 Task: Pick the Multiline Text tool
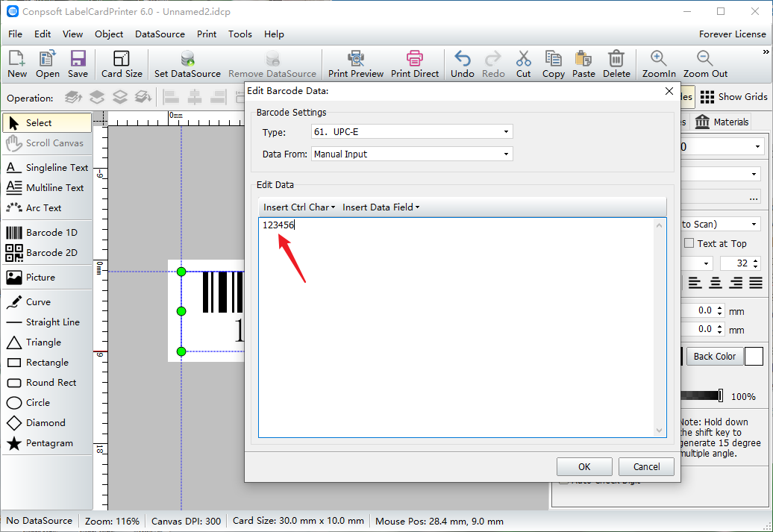click(47, 188)
